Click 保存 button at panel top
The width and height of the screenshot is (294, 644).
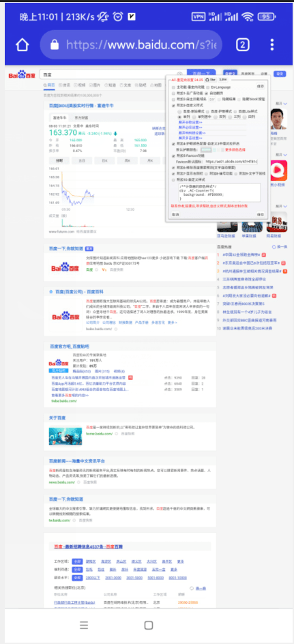pos(261,86)
